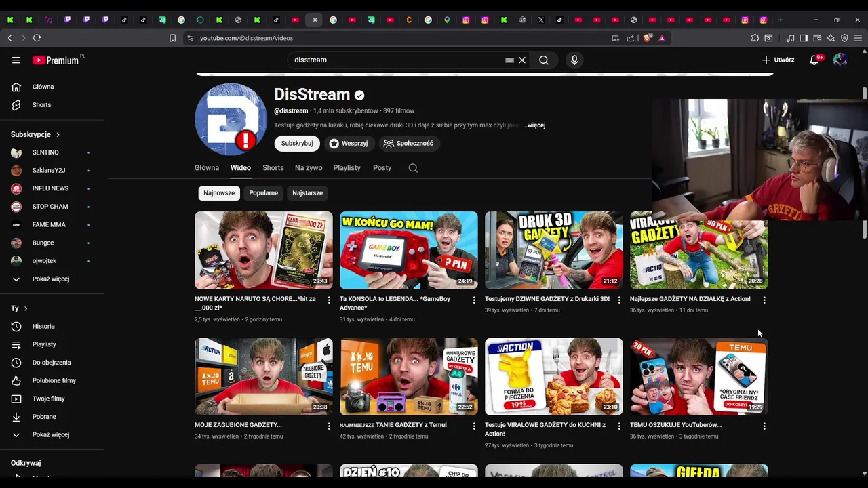The image size is (868, 488).
Task: Switch to the channel Shorts tab
Action: click(x=273, y=168)
